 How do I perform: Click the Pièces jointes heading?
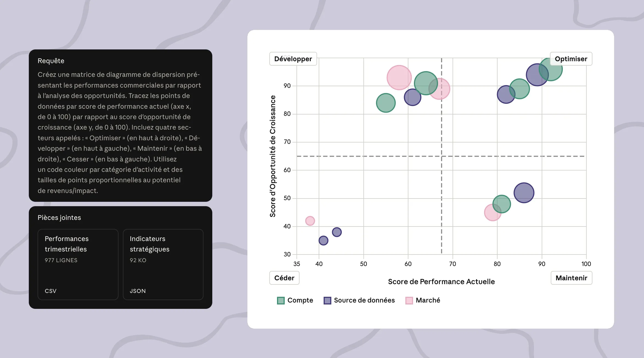tap(59, 217)
